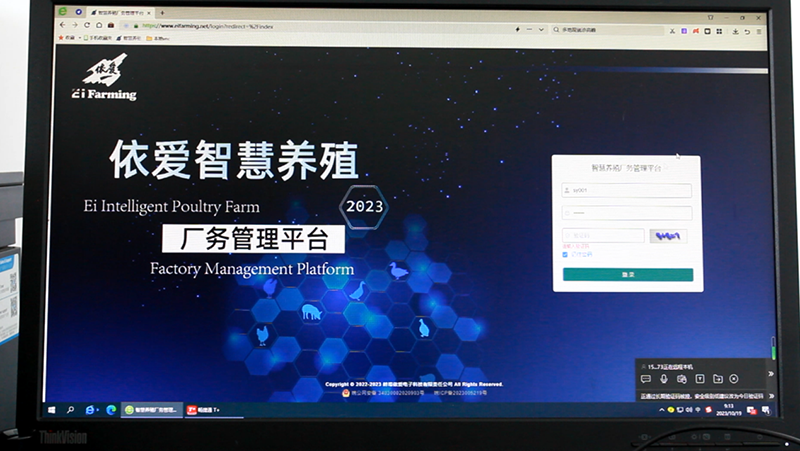Click the scissors screenshot icon in toolbar
The image size is (800, 451).
point(672,31)
